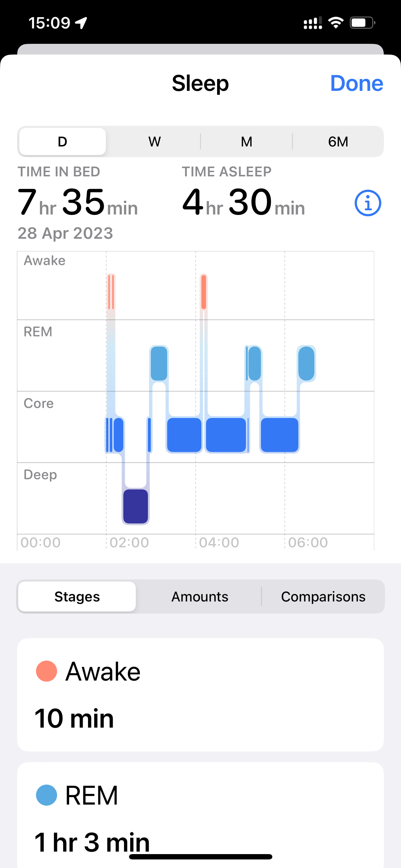
Task: Open the Amounts segment
Action: click(x=200, y=597)
